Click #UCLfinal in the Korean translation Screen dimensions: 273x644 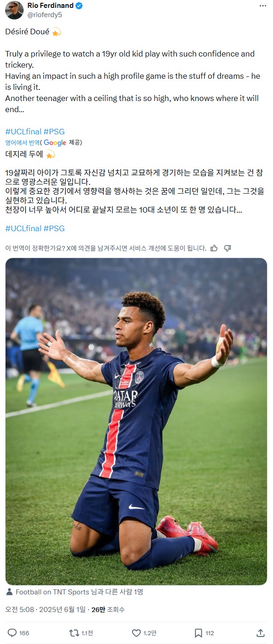[23, 228]
